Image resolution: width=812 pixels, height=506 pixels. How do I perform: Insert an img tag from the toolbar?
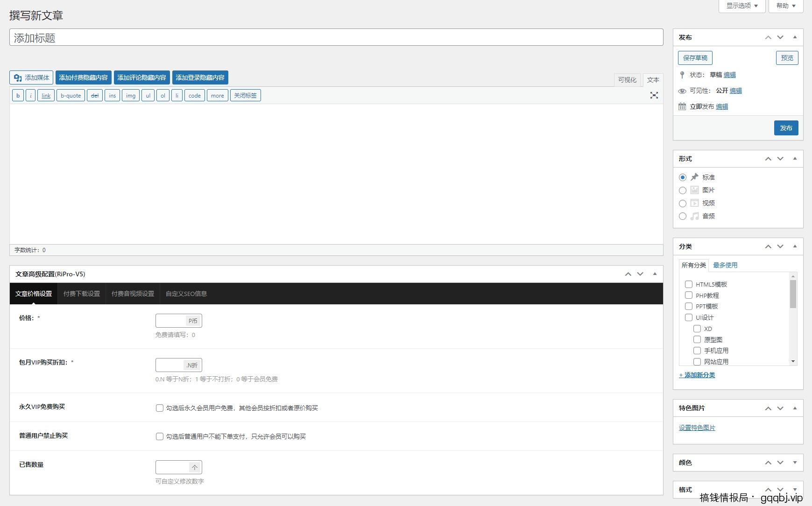[130, 96]
